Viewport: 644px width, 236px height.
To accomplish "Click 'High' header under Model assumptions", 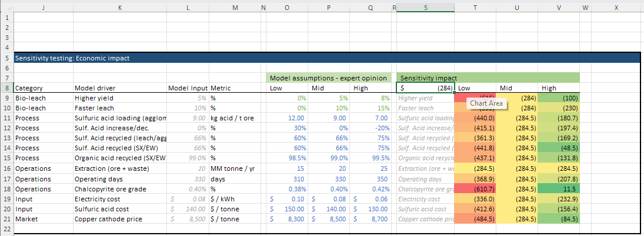I will 371,87.
